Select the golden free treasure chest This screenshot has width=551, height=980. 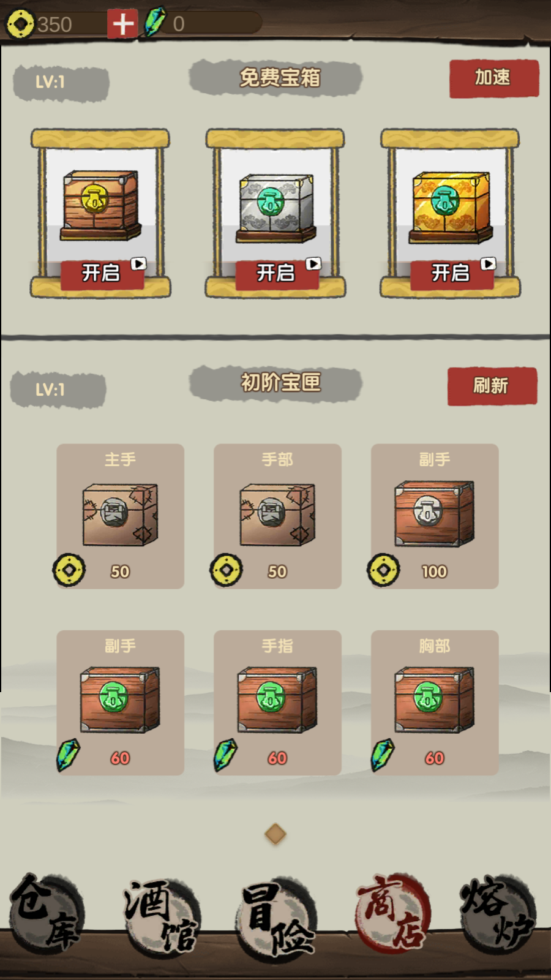tap(451, 206)
